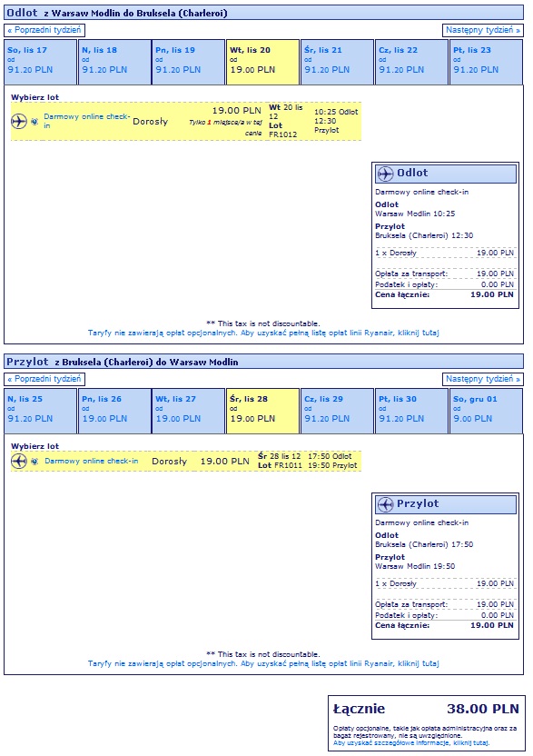Click the detailed information link below the Łącznie total
533x756 pixels.
411,743
